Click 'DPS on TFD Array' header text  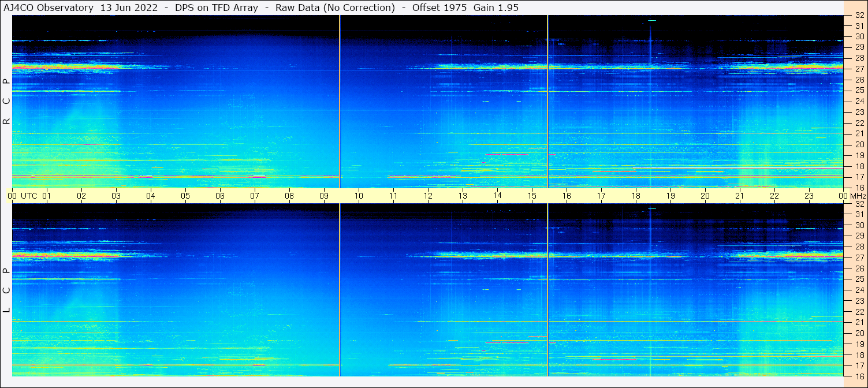[x=217, y=8]
